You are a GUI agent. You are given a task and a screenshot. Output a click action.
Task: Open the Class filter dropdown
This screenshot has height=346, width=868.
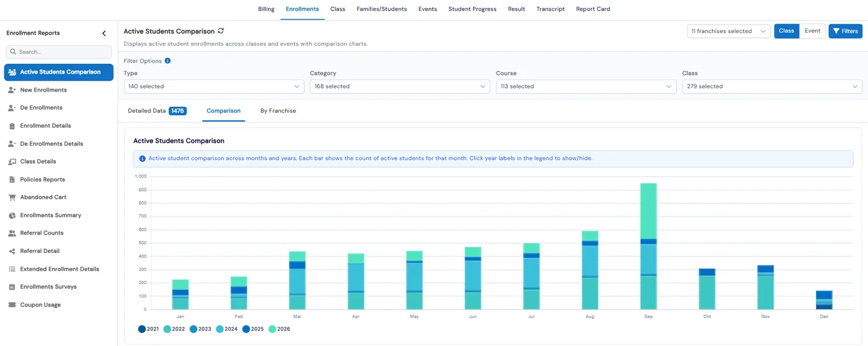772,87
